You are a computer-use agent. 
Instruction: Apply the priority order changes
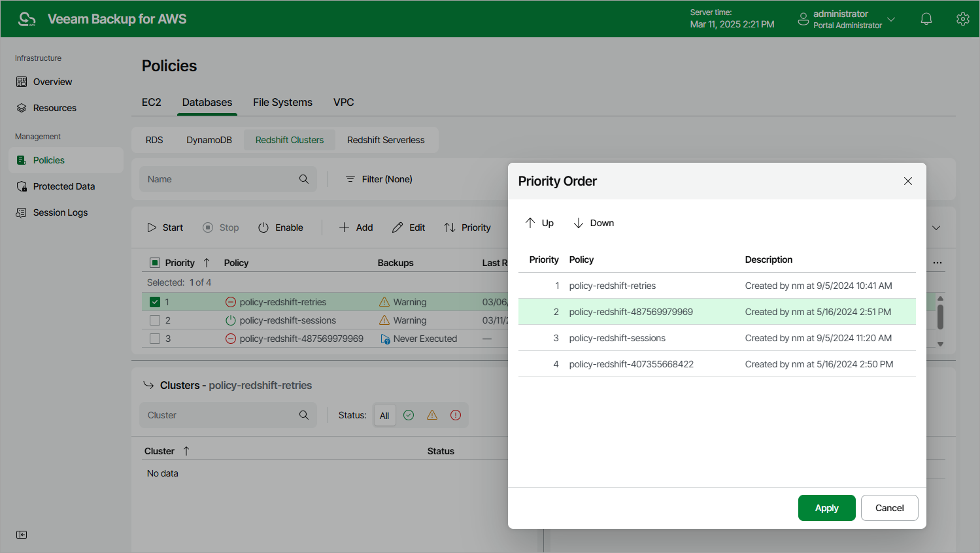pyautogui.click(x=827, y=508)
